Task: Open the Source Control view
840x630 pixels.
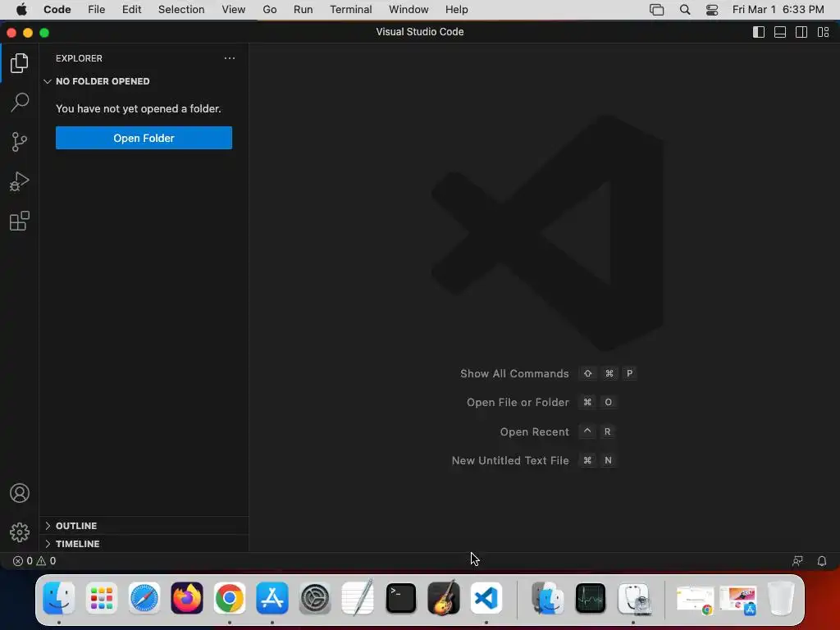Action: pyautogui.click(x=20, y=142)
